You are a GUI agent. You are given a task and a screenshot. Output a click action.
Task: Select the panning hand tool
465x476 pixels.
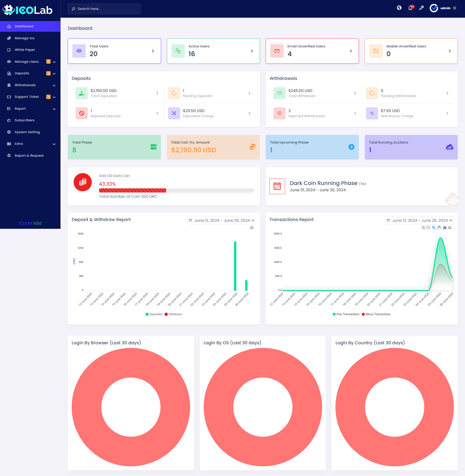439,228
